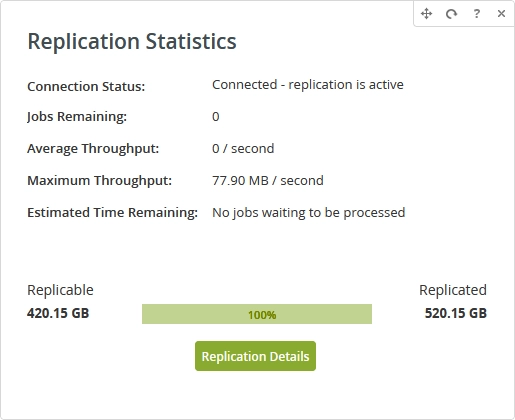Click the 77.90 MB / second value
Screen dimensions: 515x420
click(x=268, y=181)
